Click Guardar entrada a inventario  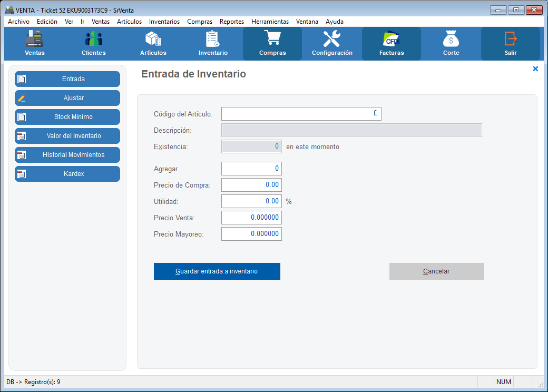point(217,271)
